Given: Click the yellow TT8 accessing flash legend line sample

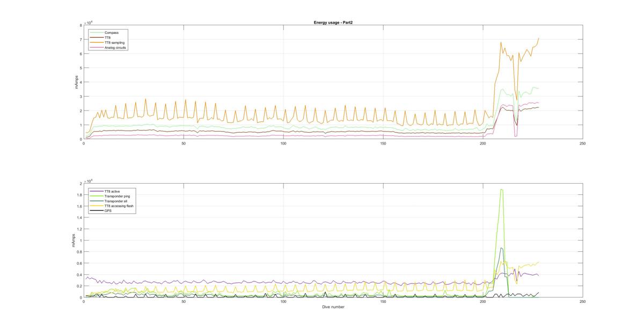Looking at the screenshot, I should (97, 206).
